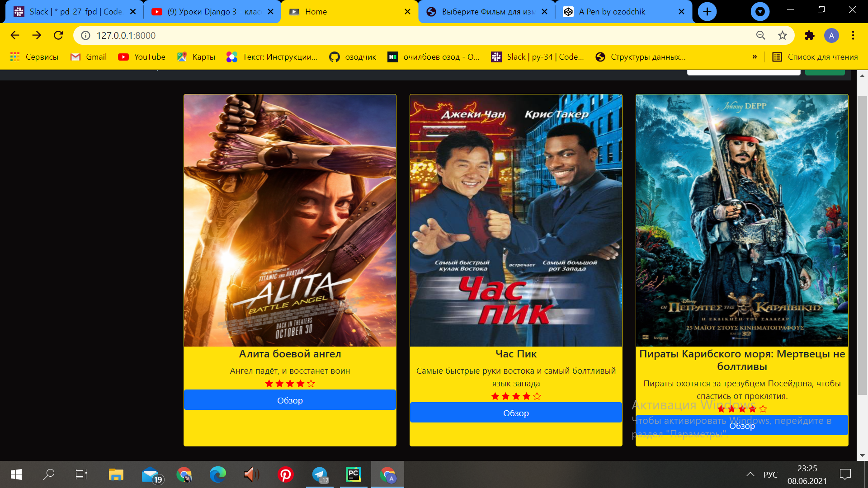Open the zoom magnifier icon in address bar
Image resolution: width=868 pixels, height=488 pixels.
[x=760, y=35]
